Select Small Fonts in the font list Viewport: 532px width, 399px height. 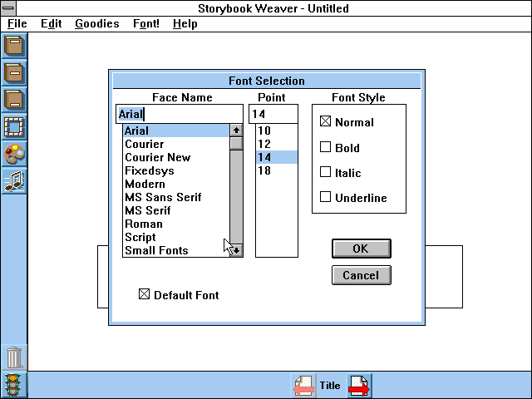[175, 250]
